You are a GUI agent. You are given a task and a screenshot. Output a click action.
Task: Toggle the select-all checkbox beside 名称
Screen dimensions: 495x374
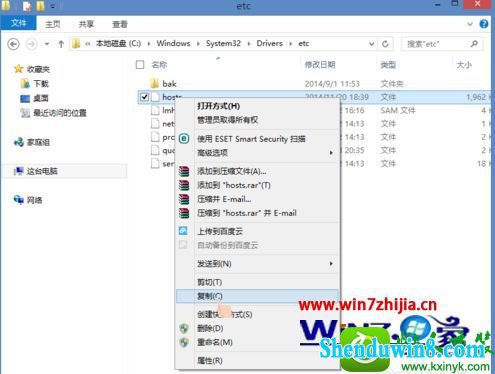tap(140, 65)
